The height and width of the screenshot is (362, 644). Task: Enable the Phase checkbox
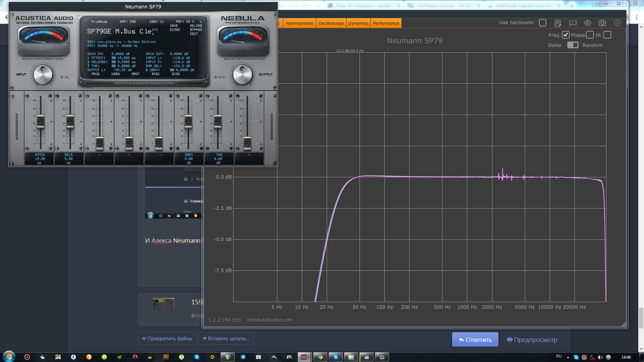590,35
